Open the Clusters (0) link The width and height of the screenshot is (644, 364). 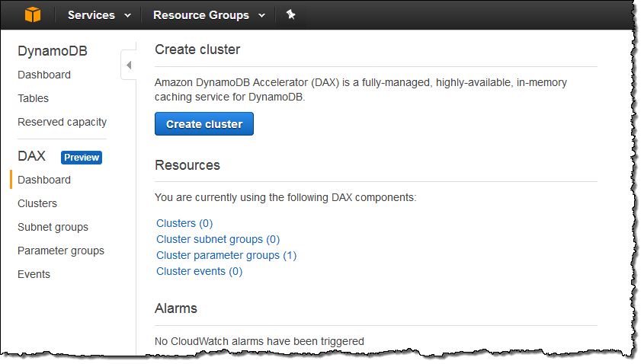coord(184,223)
